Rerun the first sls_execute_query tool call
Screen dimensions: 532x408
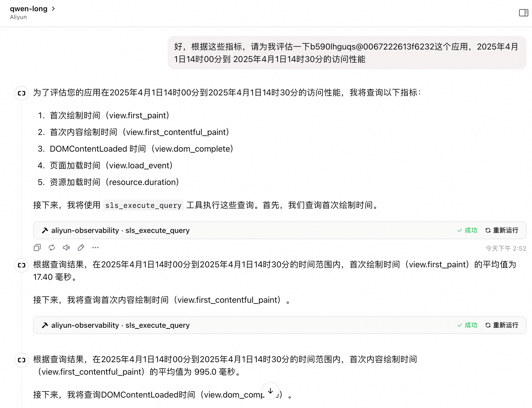coord(502,230)
